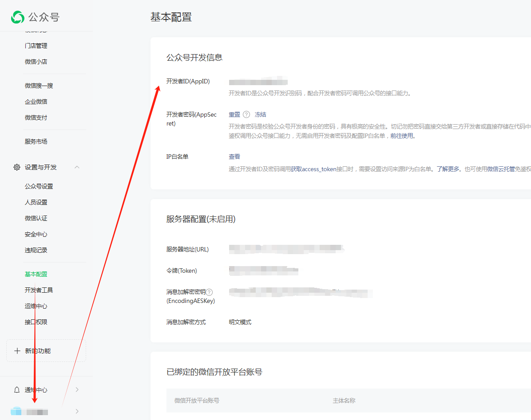Select 微信支付 in the sidebar

[36, 118]
